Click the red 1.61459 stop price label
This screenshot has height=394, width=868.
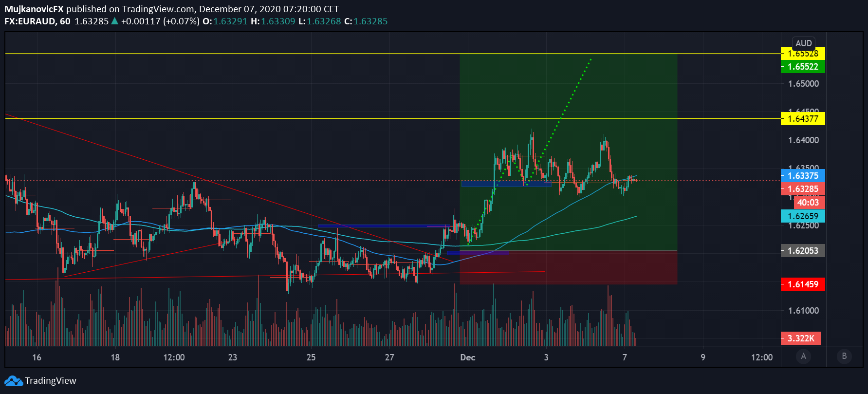point(803,284)
